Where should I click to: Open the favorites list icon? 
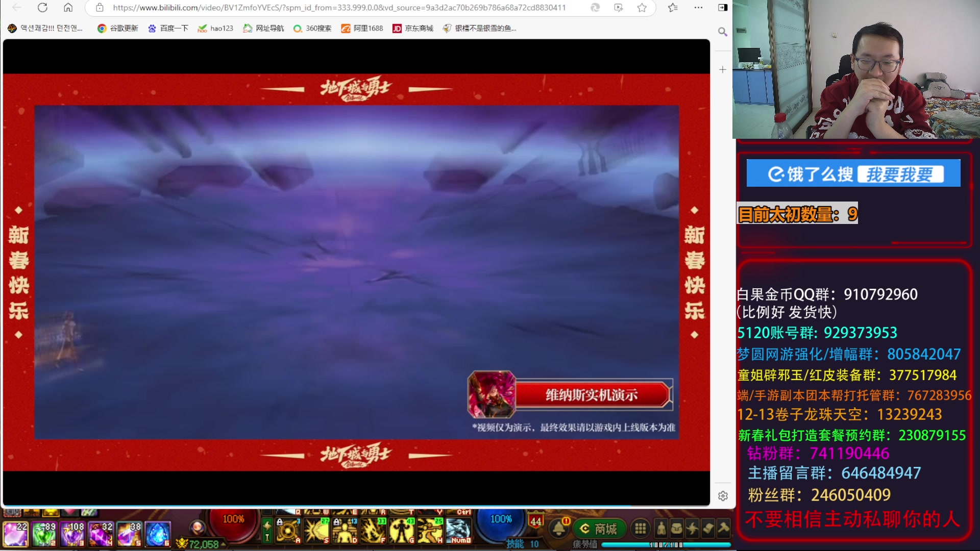673,8
